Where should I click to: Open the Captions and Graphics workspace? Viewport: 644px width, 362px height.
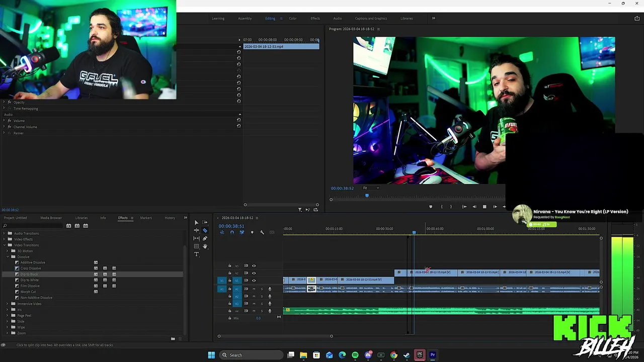point(371,19)
